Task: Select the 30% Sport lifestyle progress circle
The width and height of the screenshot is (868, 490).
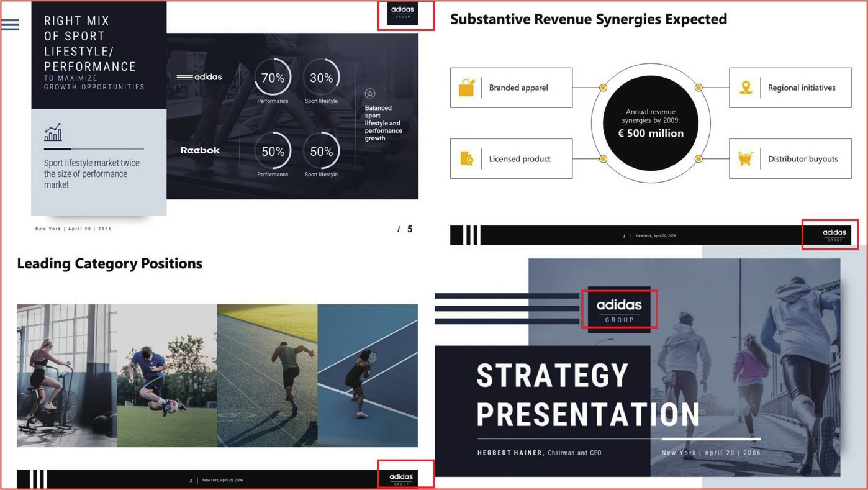Action: [x=321, y=77]
